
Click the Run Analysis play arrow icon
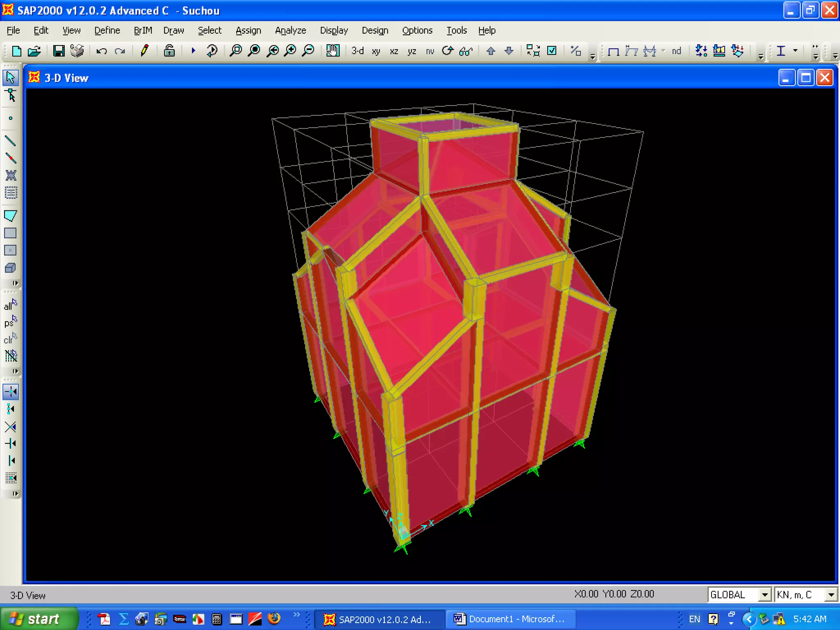[193, 51]
